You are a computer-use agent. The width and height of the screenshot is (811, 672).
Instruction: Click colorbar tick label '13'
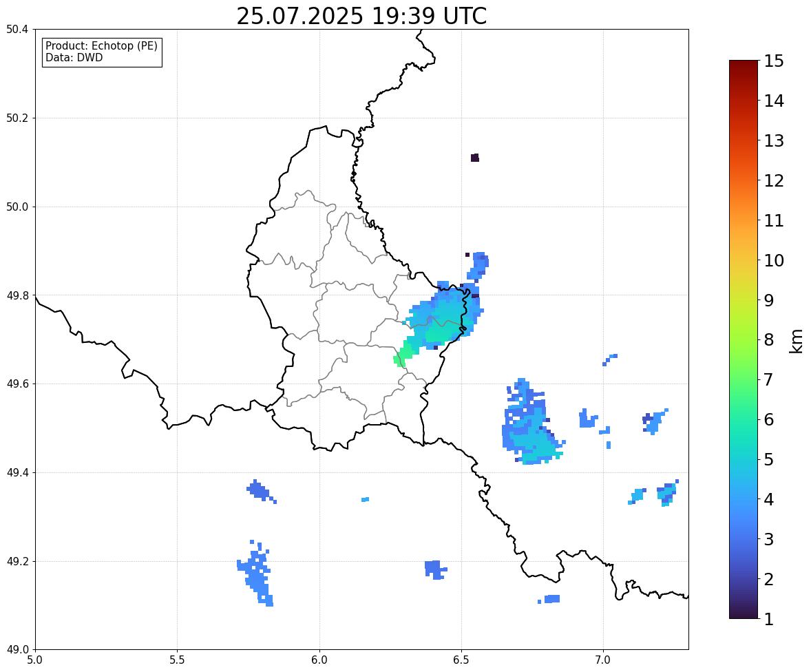click(x=774, y=140)
